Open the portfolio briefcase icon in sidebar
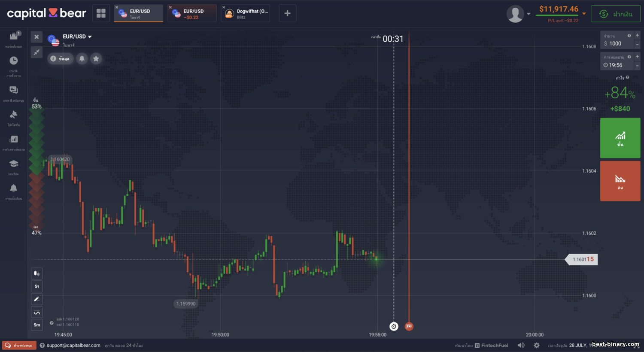644x352 pixels. pyautogui.click(x=14, y=37)
